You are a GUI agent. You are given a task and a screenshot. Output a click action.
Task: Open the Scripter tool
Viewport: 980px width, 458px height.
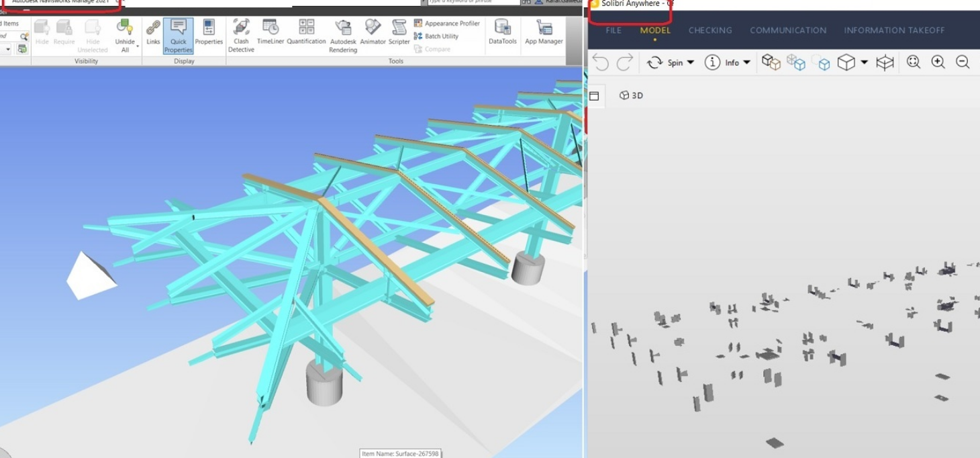pos(399,32)
